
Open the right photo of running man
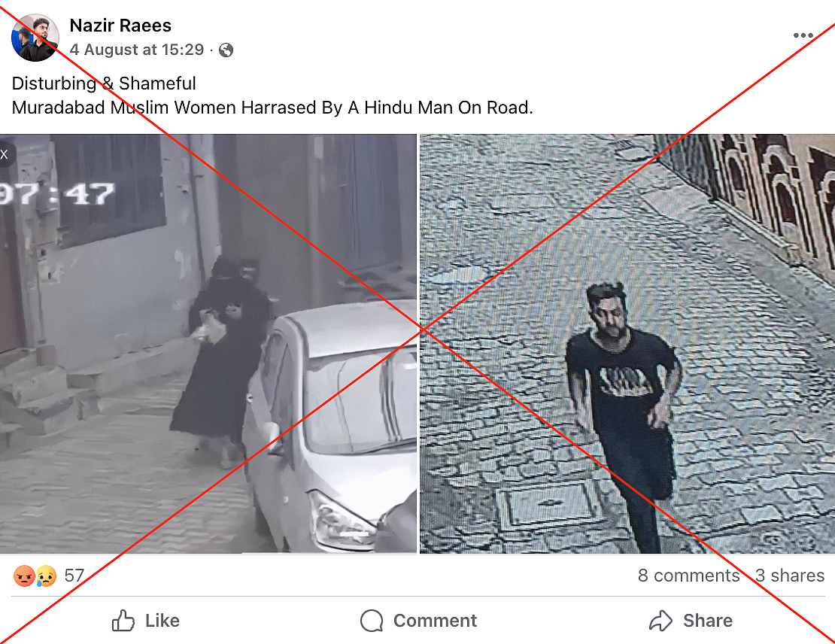(x=627, y=344)
